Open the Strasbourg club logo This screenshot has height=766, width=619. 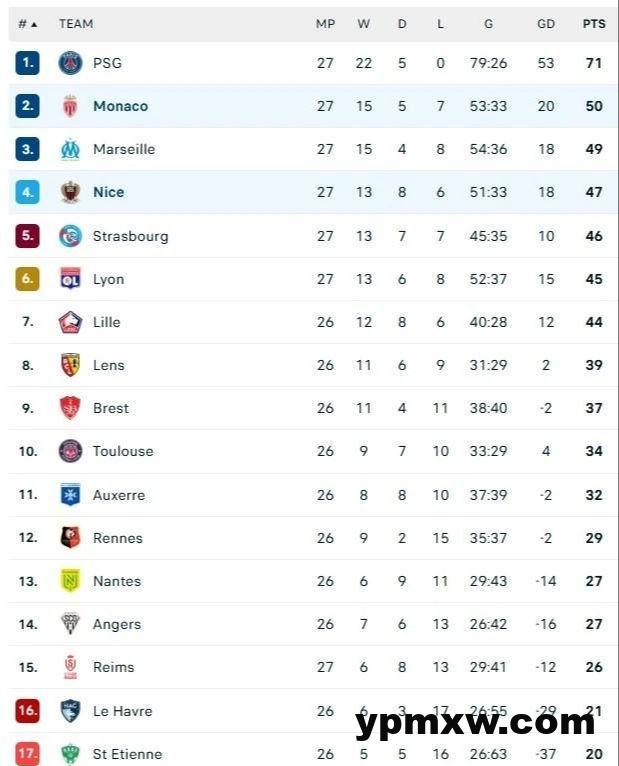(x=70, y=236)
